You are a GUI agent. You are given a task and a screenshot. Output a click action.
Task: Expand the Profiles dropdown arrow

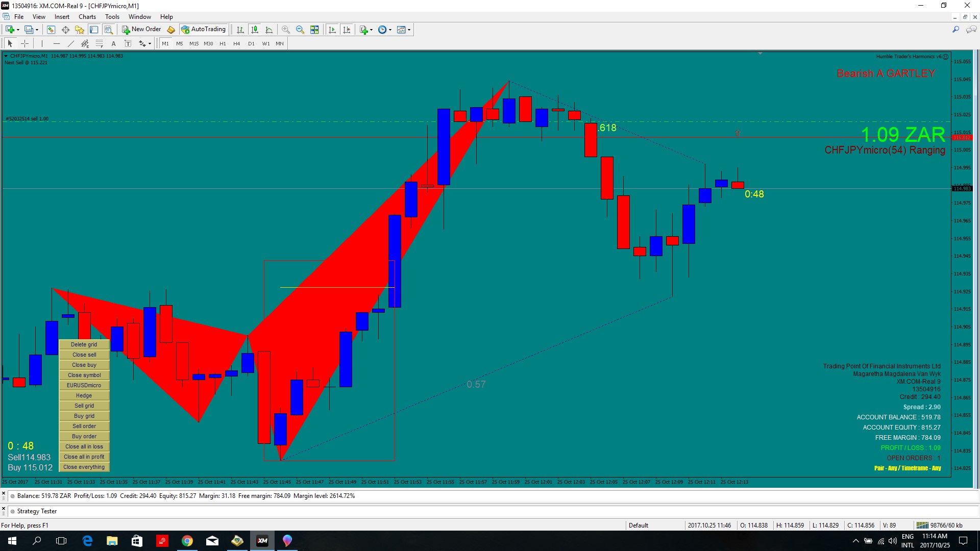point(37,30)
